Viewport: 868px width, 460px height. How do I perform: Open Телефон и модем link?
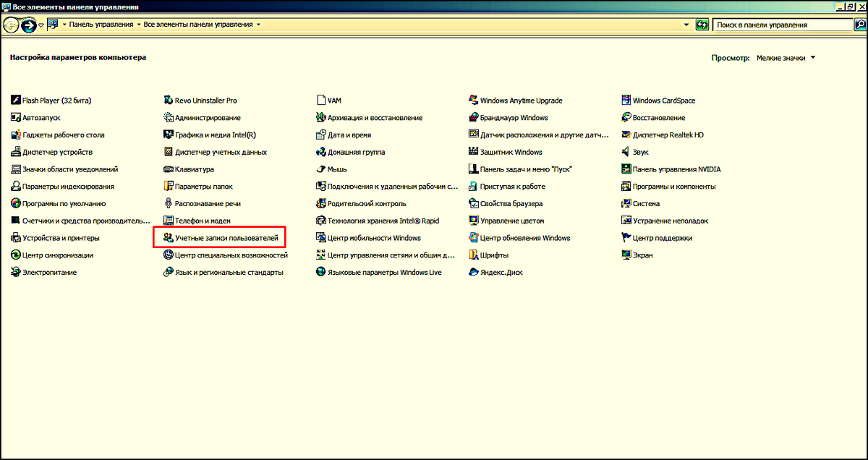pos(203,221)
